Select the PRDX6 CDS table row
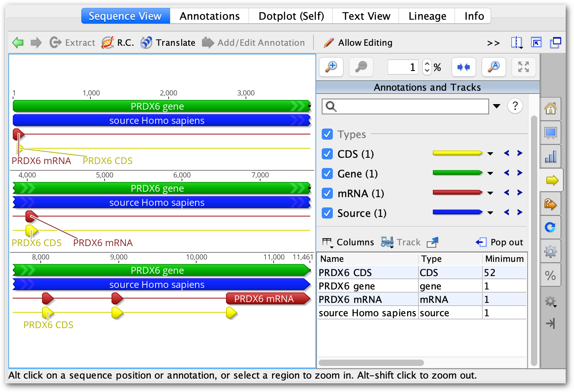 point(422,273)
